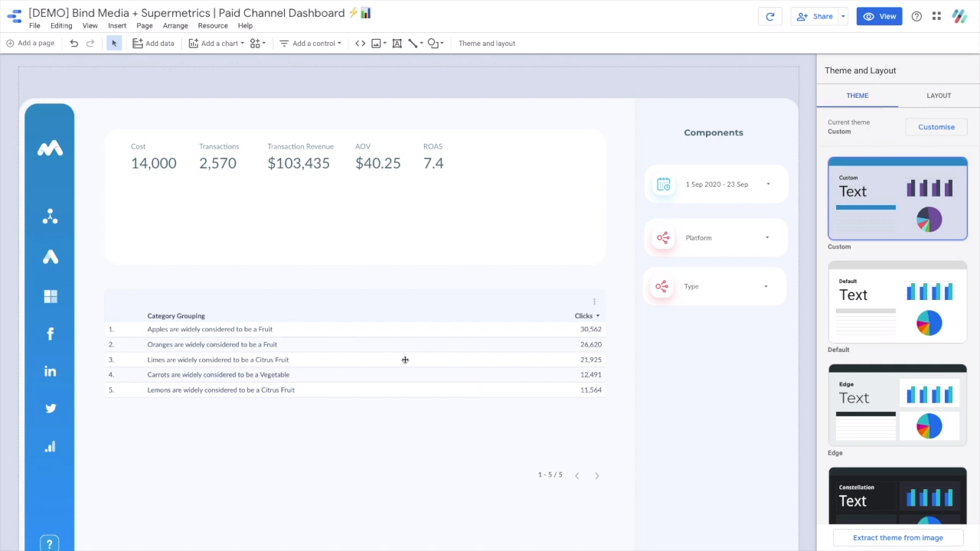The width and height of the screenshot is (980, 551).
Task: Open the Arrange menu
Action: coord(175,26)
